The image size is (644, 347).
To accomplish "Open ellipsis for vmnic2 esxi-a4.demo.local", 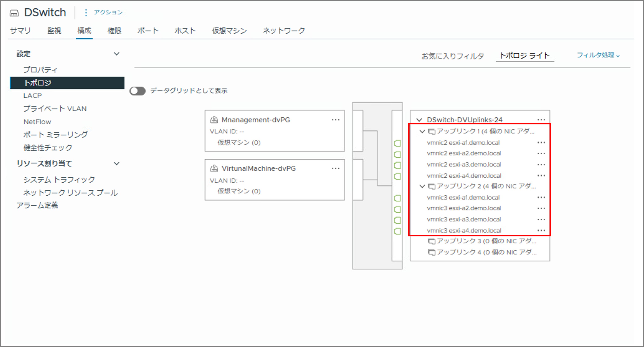I will coord(541,176).
